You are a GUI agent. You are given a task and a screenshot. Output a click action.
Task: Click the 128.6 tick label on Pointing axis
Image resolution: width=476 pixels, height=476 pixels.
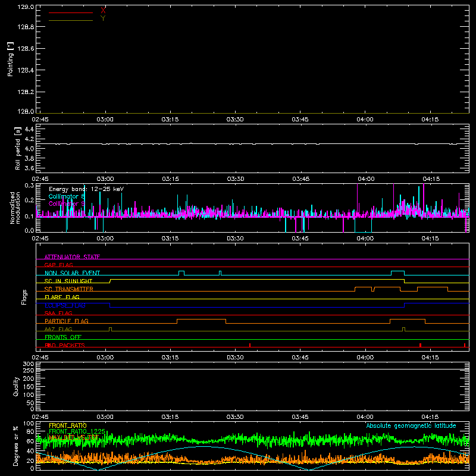26,48
